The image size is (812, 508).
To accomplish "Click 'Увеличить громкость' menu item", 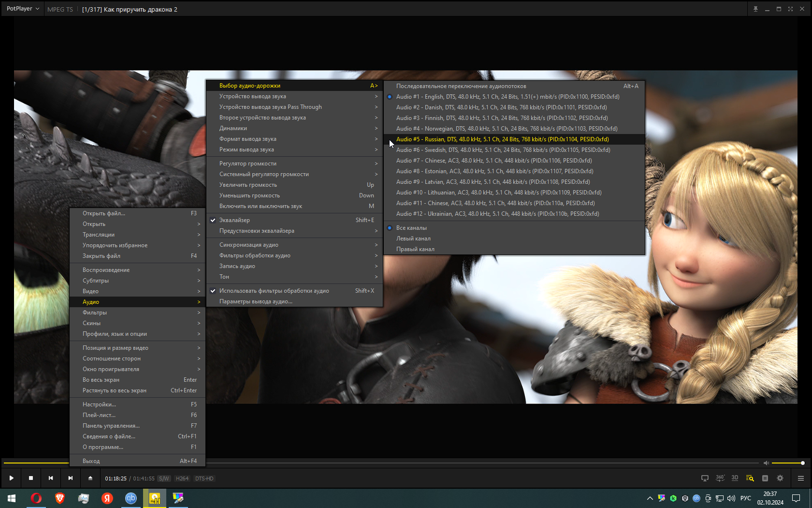I will tap(294, 185).
